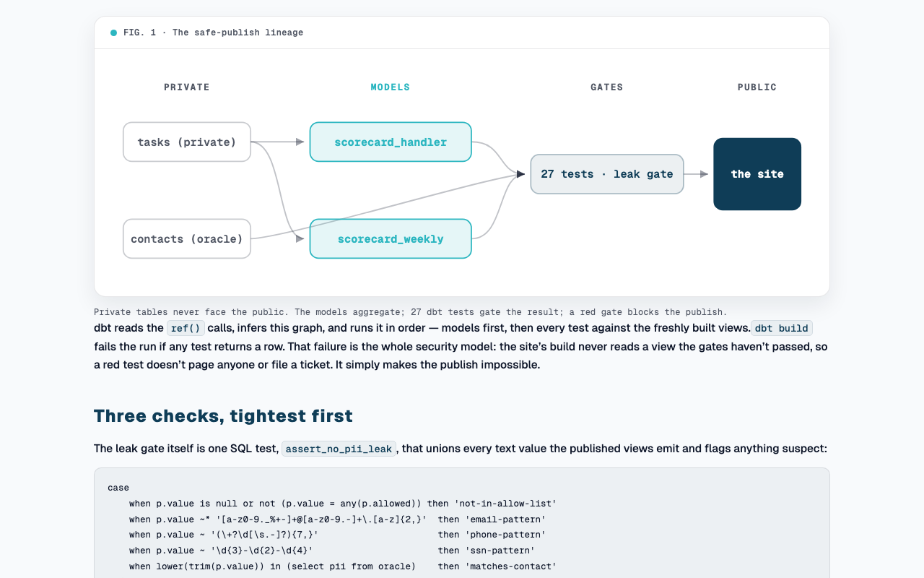The image size is (924, 578).
Task: Click the "27 tests · leak gate" node
Action: [607, 174]
